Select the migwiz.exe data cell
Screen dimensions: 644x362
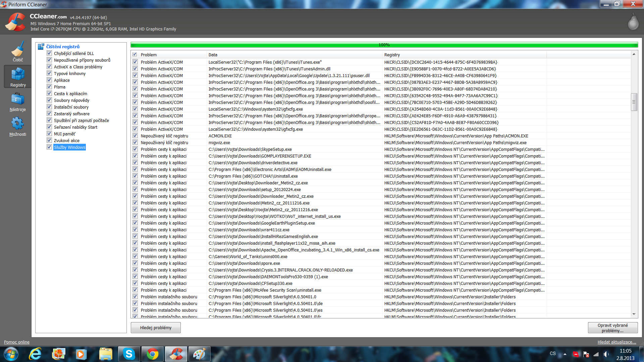point(219,142)
